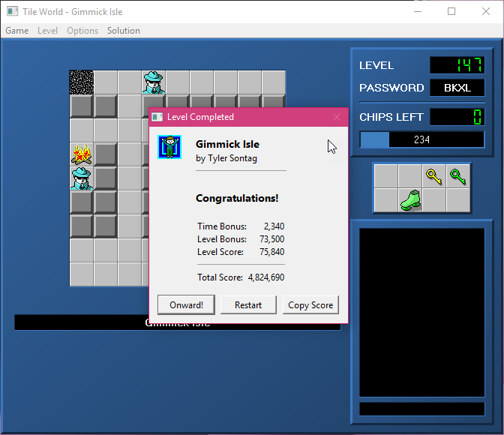Click the black static tile in the corner

click(x=82, y=82)
